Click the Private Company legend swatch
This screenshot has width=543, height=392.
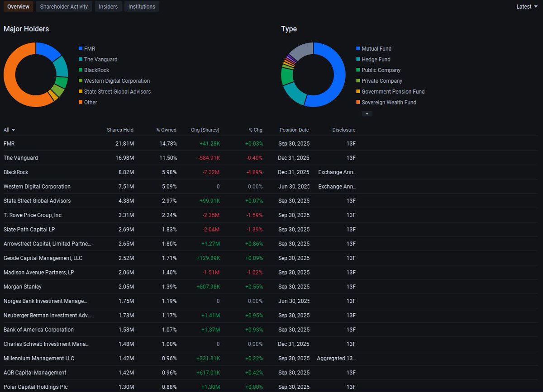coord(358,81)
